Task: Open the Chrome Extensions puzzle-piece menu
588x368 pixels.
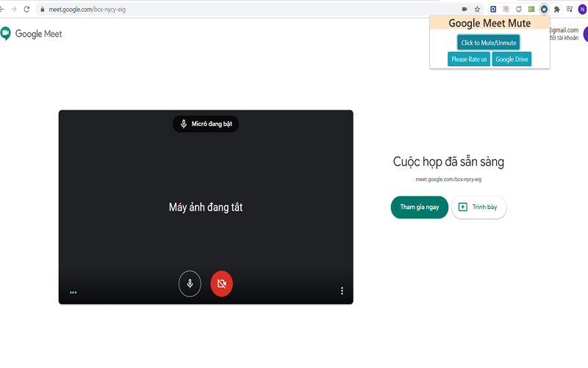Action: pyautogui.click(x=556, y=9)
